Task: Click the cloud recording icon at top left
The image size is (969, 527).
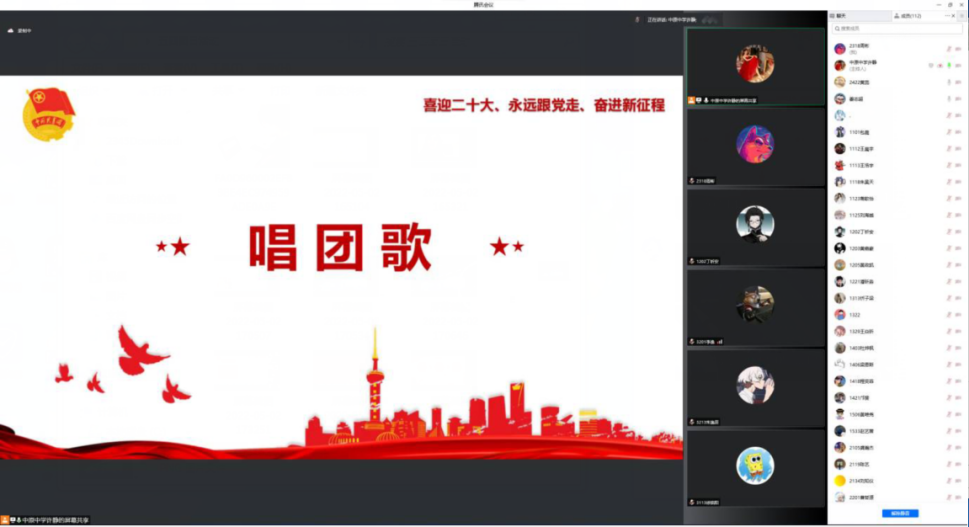Action: coord(11,30)
